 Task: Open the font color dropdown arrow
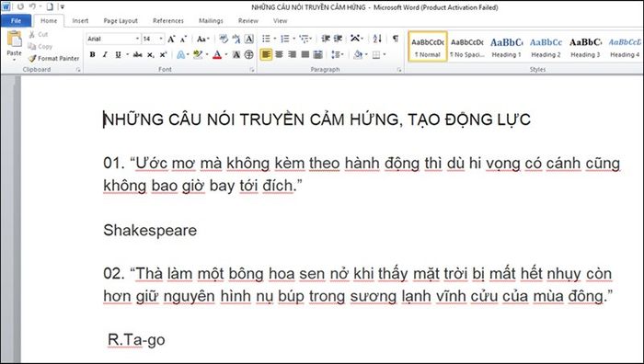(x=226, y=54)
